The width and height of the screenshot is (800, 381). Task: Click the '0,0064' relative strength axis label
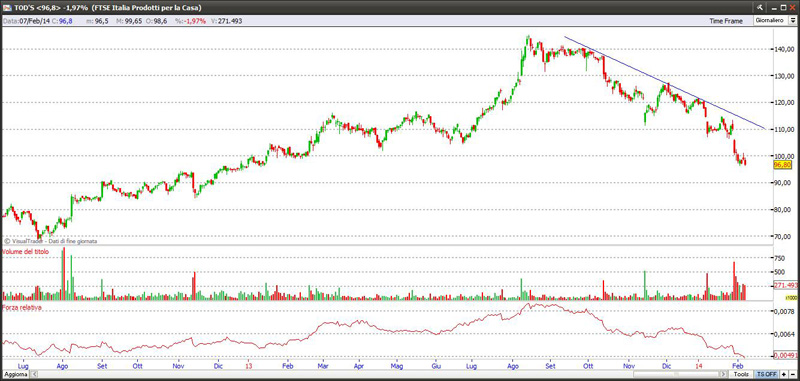click(x=784, y=335)
